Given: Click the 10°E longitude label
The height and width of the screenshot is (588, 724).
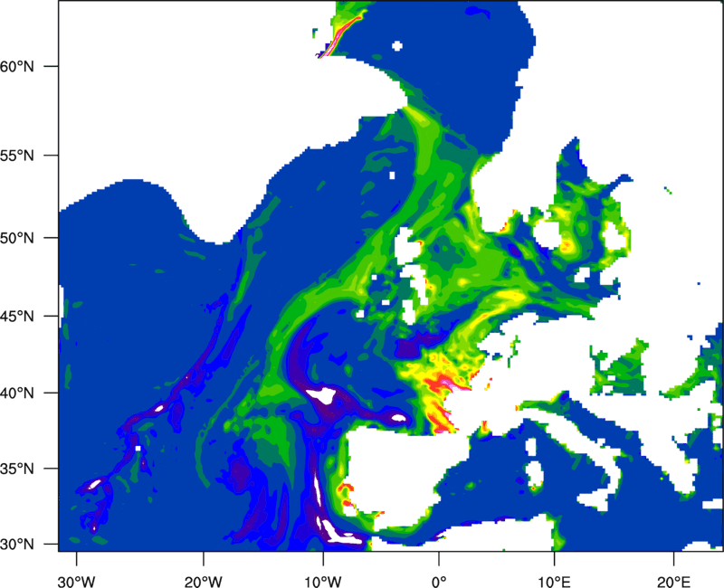Looking at the screenshot, I should [x=554, y=582].
